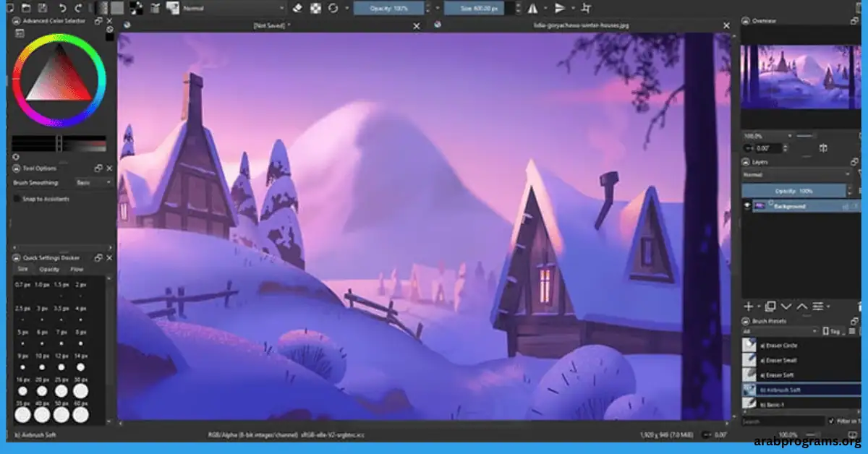This screenshot has height=454, width=868.
Task: Expand the horizontal mirror options arrow
Action: point(544,8)
